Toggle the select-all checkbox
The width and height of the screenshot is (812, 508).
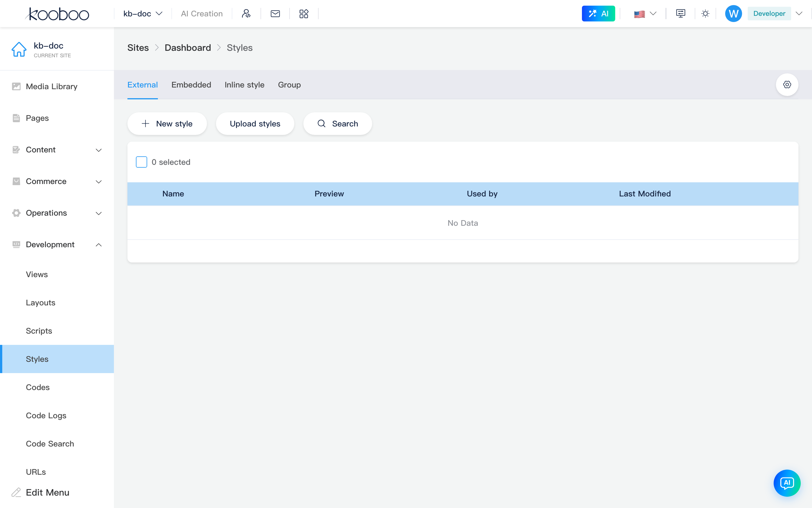tap(141, 162)
